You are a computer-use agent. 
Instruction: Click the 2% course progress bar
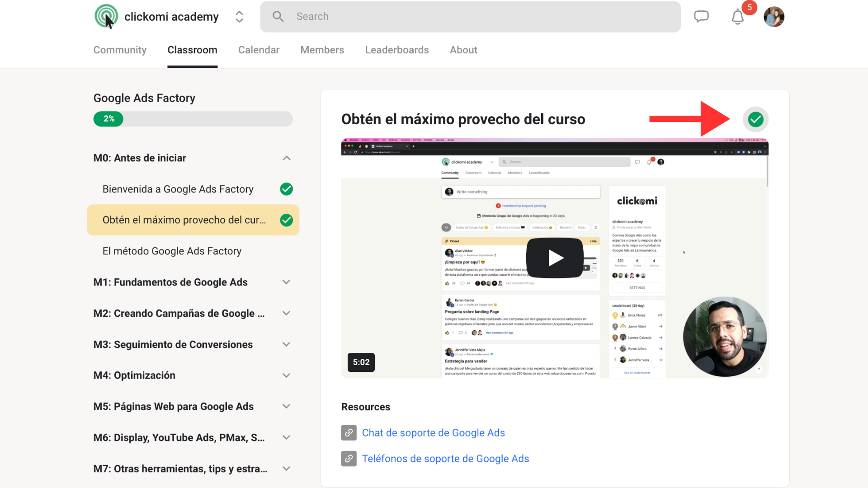[193, 119]
